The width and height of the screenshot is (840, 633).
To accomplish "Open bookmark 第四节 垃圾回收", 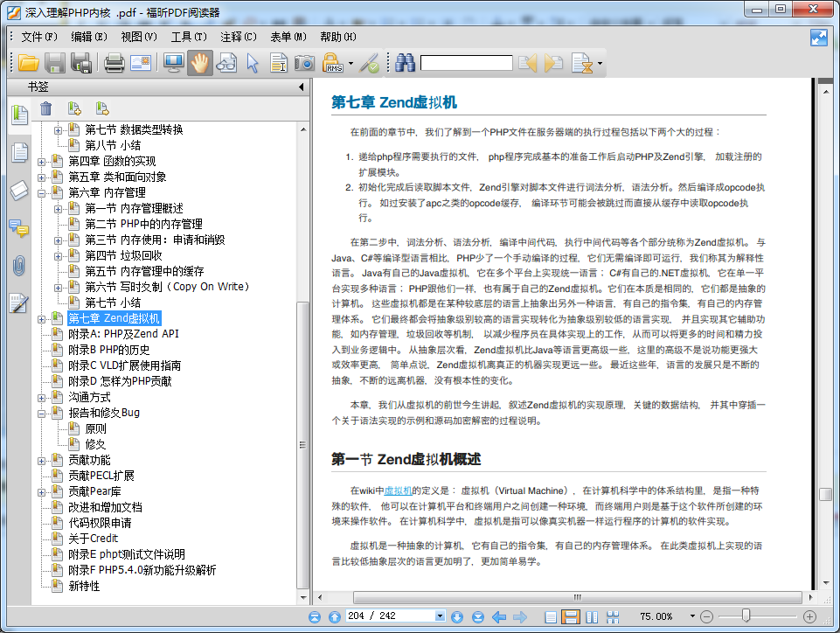I will 123,255.
